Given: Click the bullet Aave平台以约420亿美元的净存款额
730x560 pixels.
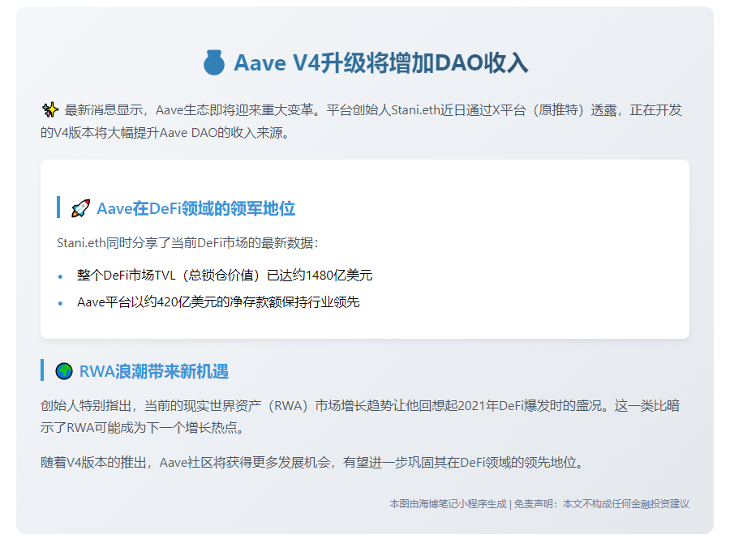Looking at the screenshot, I should tap(218, 302).
